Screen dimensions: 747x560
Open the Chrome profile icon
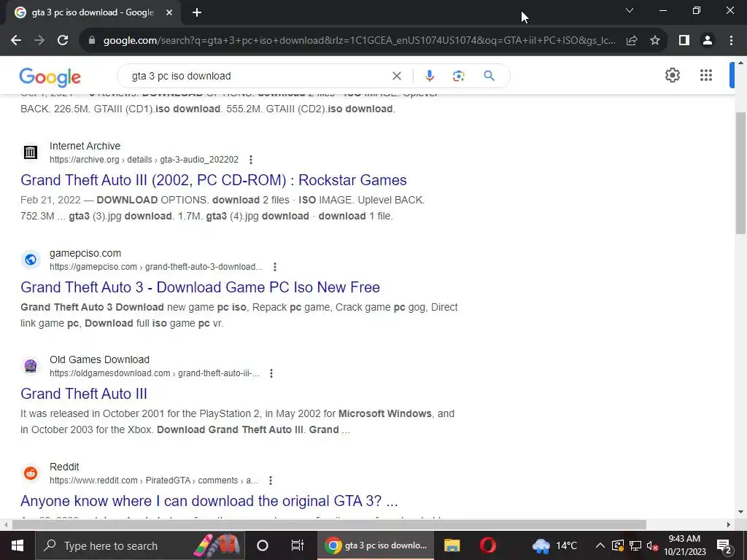tap(708, 41)
